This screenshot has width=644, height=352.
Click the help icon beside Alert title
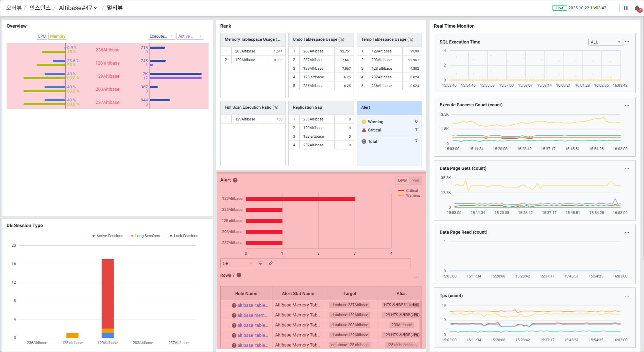click(x=235, y=180)
